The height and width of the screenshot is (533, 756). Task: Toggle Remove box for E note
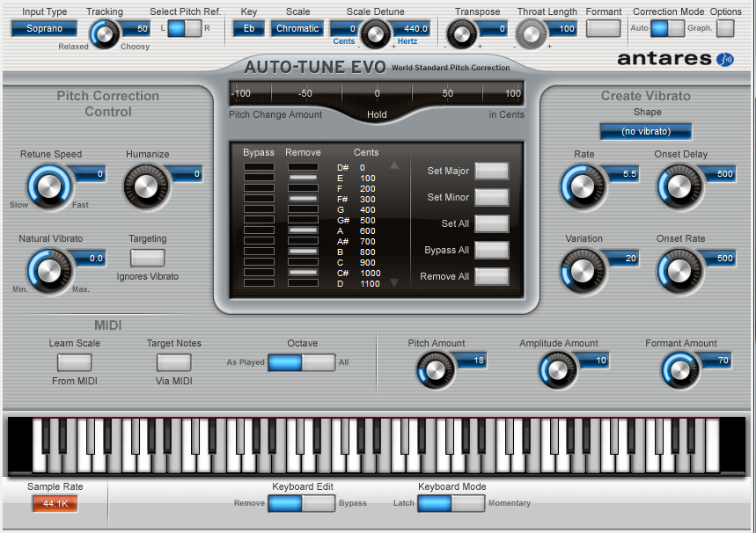[304, 178]
